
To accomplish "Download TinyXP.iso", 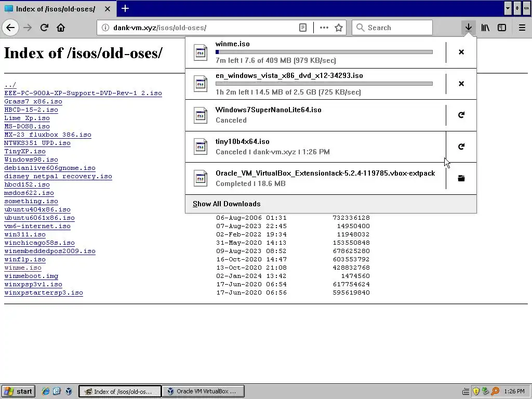I will click(x=25, y=151).
